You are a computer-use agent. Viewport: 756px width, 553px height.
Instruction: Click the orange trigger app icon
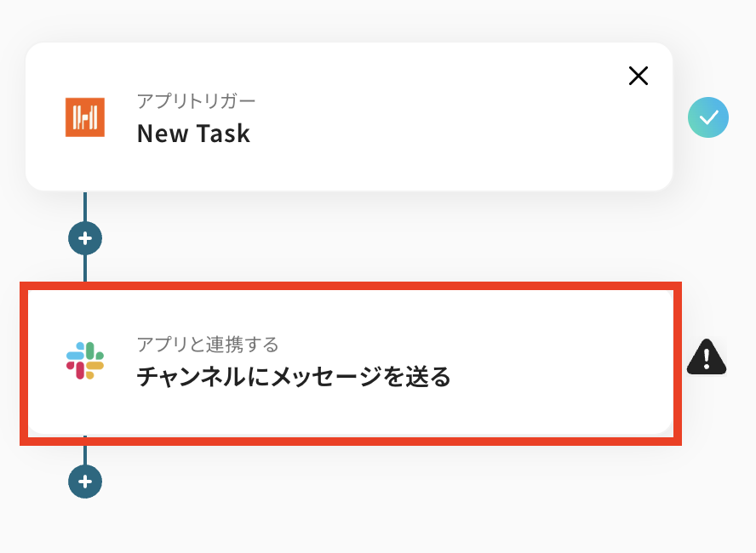85,117
